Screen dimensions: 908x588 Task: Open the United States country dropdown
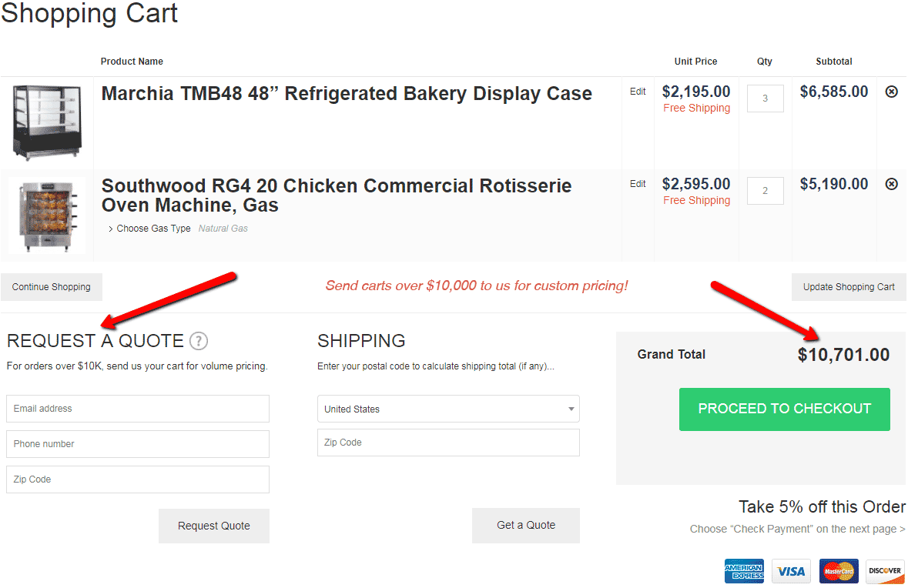pyautogui.click(x=448, y=409)
